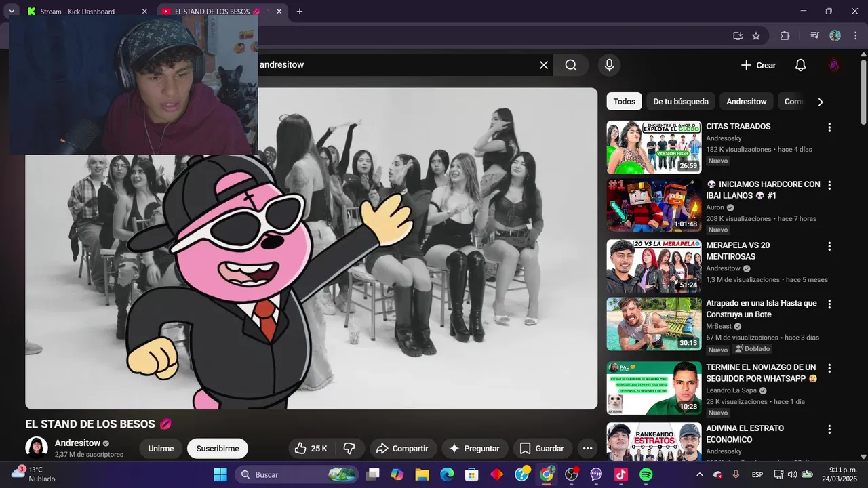Open options for ADIVINA EL ESTRATO ECONOMICO
This screenshot has width=868, height=488.
[x=829, y=429]
